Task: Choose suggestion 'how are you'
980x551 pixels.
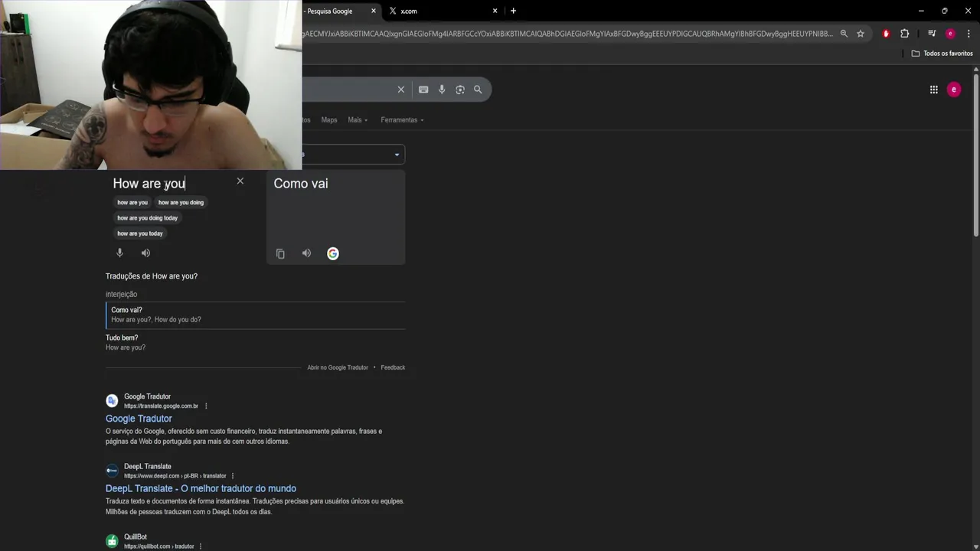Action: [x=132, y=203]
